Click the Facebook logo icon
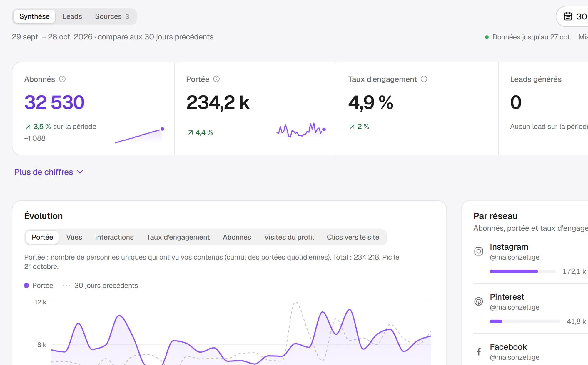 (479, 351)
